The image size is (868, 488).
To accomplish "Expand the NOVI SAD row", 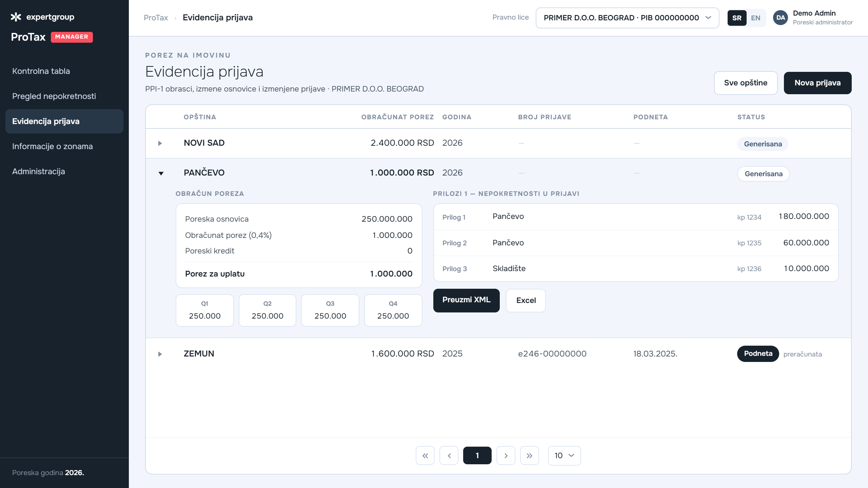I will [160, 143].
